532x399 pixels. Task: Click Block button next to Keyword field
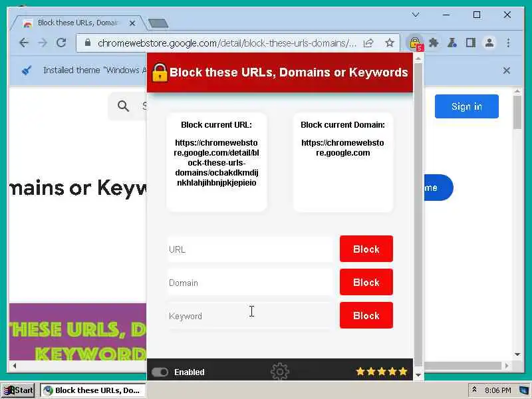point(366,315)
